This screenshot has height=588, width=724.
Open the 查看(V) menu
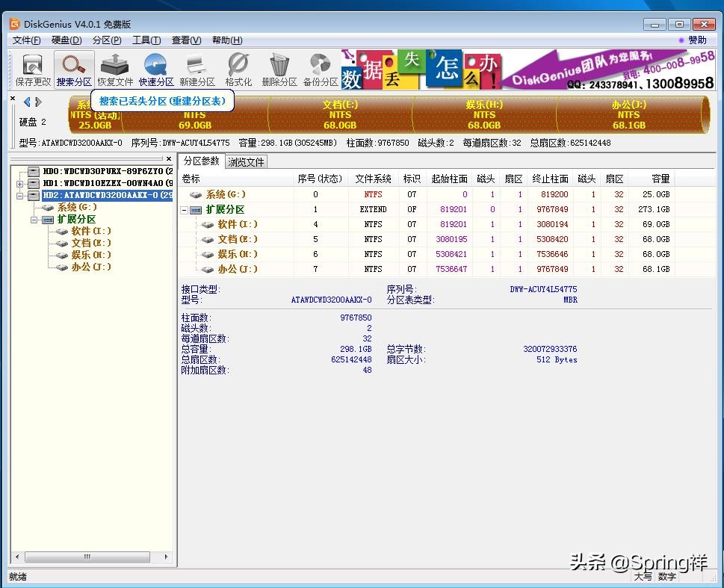(x=186, y=40)
